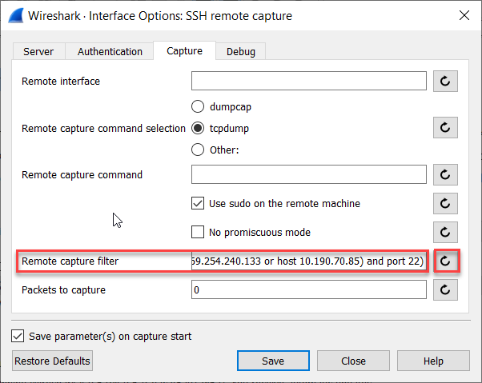Select the Capture tab
This screenshot has height=383, width=482.
click(184, 51)
